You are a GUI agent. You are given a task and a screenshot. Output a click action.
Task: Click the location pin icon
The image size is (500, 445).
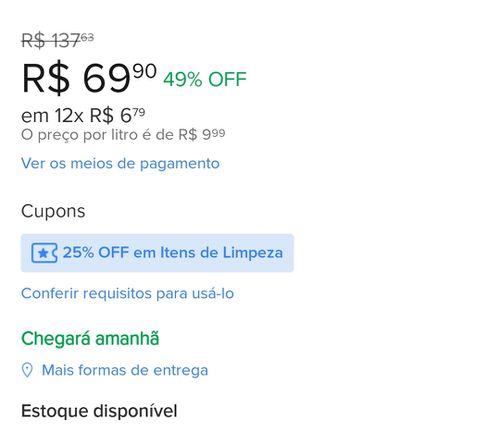(27, 370)
